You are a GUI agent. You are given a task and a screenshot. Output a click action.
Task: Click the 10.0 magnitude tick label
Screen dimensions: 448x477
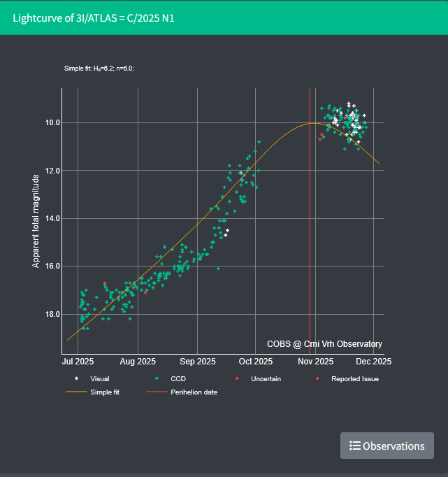click(53, 122)
